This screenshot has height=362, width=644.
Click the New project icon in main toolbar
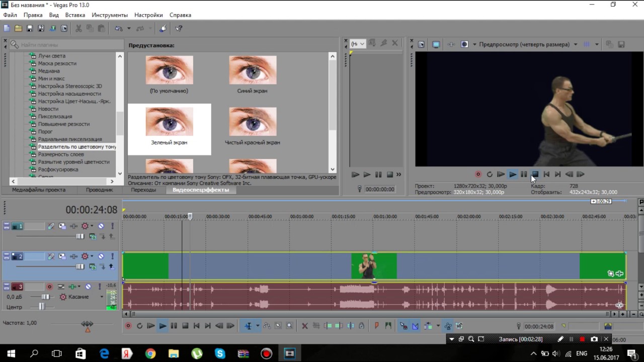[x=7, y=29]
